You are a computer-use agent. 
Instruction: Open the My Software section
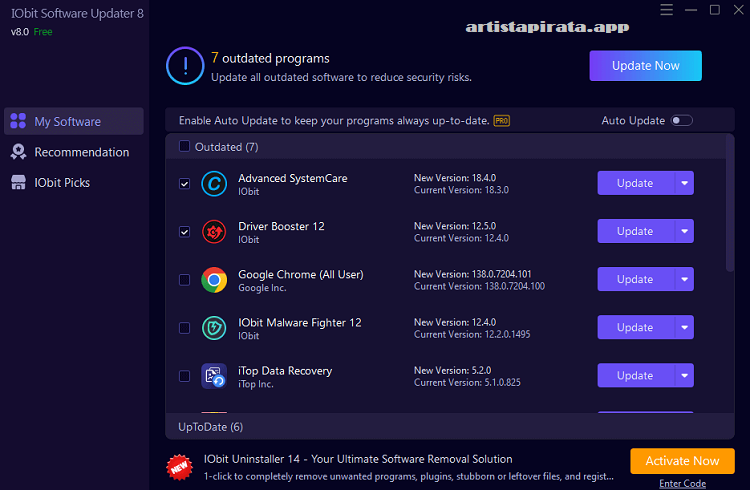(x=74, y=121)
